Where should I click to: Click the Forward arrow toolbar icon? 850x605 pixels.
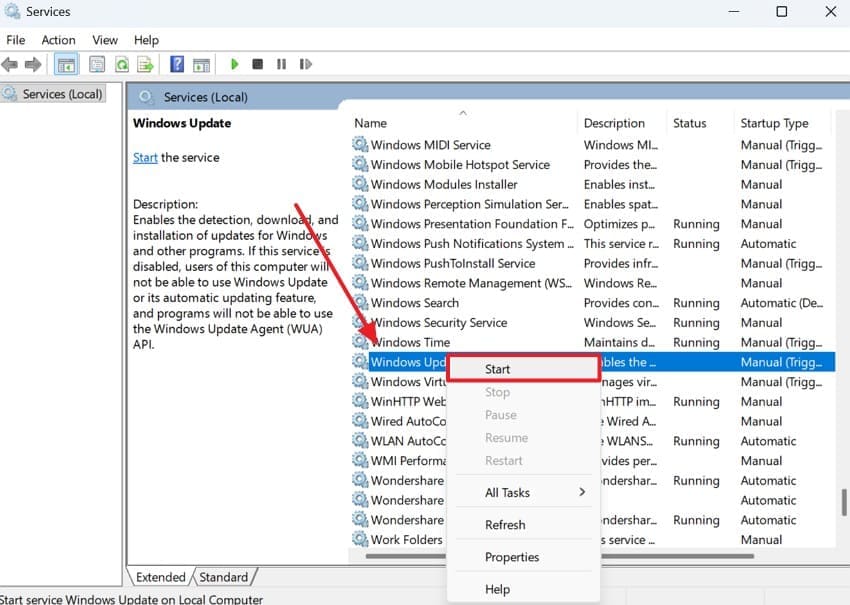click(x=33, y=65)
